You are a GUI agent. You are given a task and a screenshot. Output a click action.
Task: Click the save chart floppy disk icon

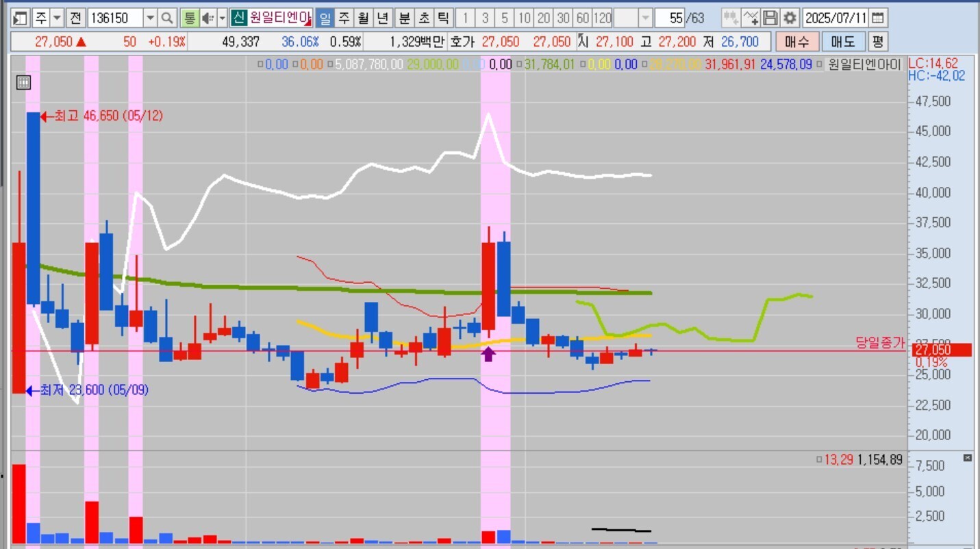[x=771, y=18]
